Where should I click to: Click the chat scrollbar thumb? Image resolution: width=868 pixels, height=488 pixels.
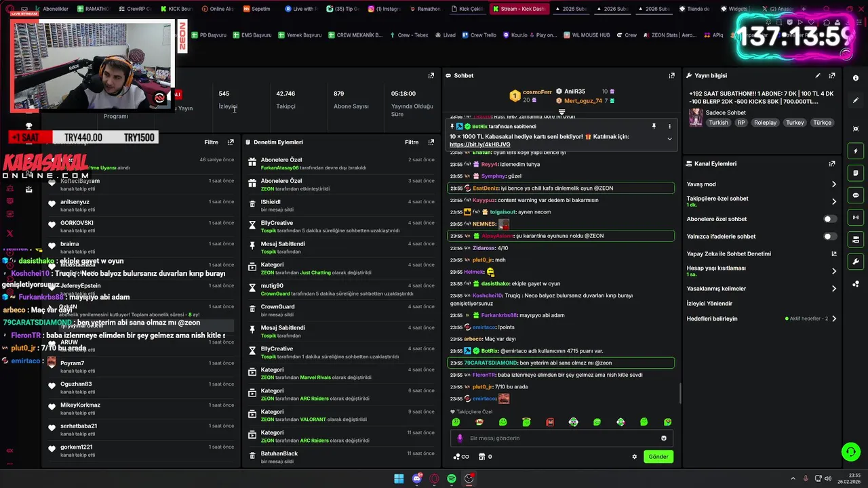tap(681, 393)
